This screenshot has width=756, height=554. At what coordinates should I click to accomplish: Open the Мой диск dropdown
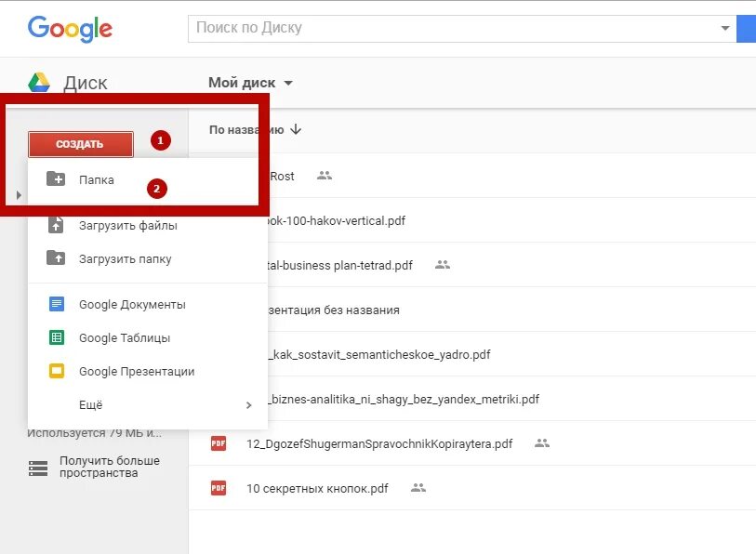(x=251, y=83)
